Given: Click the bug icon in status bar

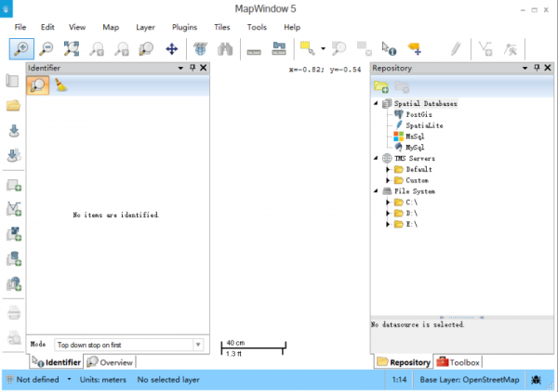Looking at the screenshot, I should pos(536,380).
